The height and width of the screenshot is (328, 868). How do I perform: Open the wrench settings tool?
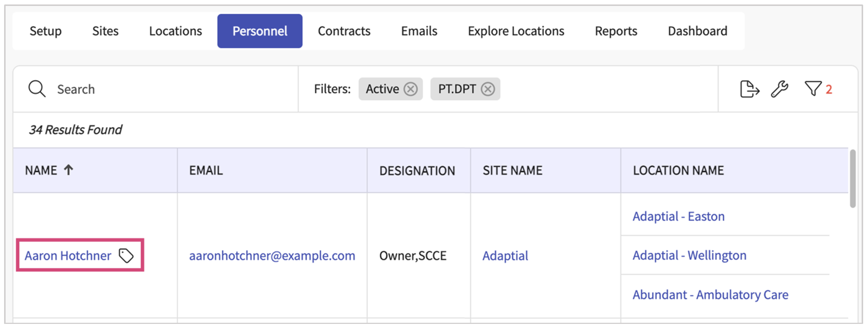[x=780, y=89]
